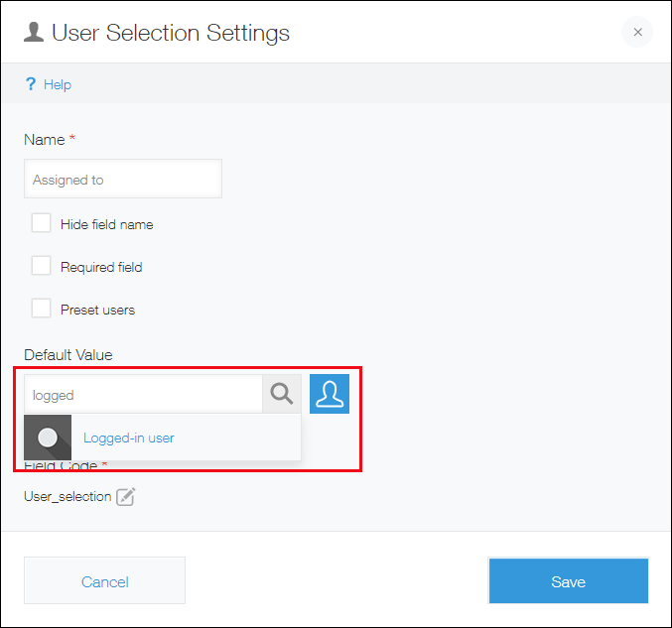Enable the Hide field name checkbox

(x=41, y=223)
